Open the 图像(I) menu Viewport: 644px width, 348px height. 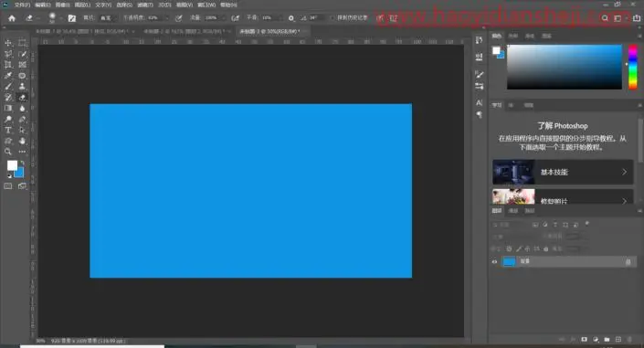(62, 5)
